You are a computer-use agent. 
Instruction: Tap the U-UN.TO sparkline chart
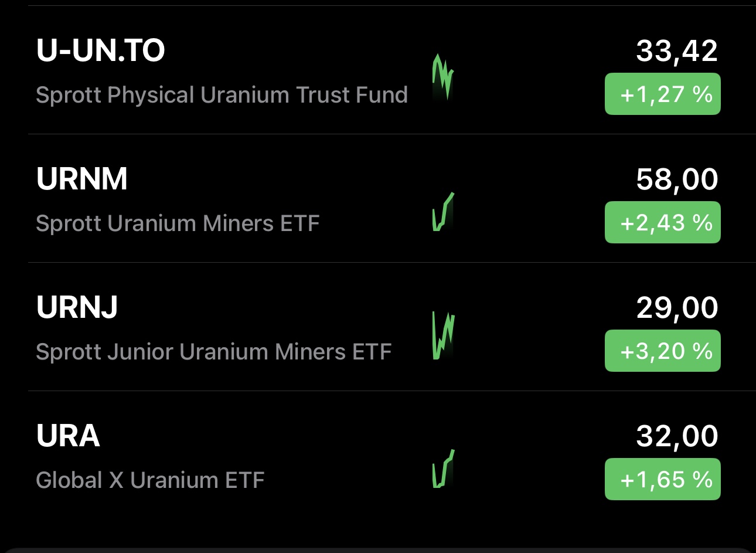(x=443, y=77)
